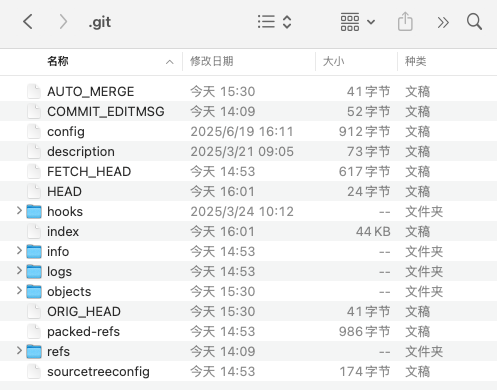Select the index file name

[x=63, y=232]
